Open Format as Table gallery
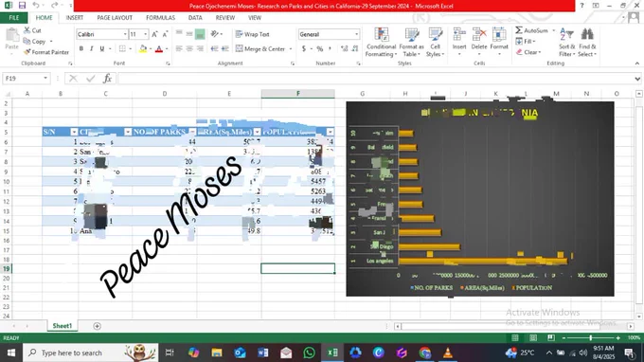The height and width of the screenshot is (362, 644). pos(411,43)
